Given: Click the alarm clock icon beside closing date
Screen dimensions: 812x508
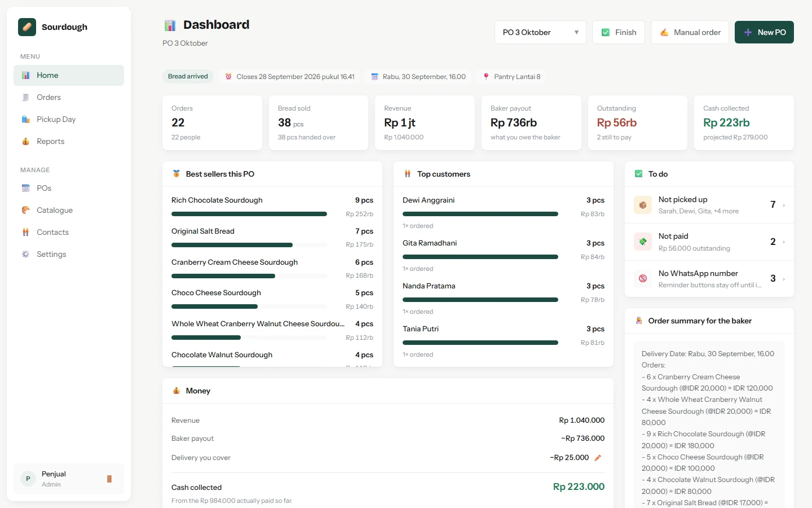Looking at the screenshot, I should tap(228, 77).
